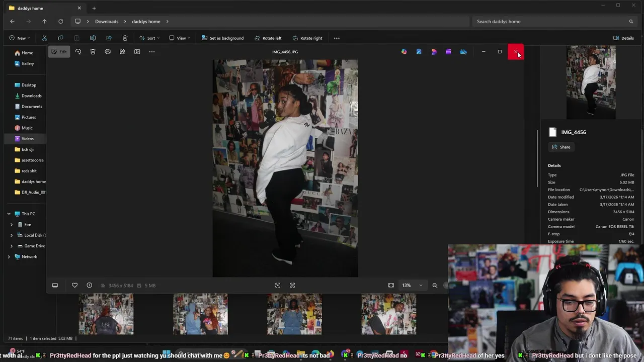This screenshot has height=362, width=644.
Task: Rotate image using Photos rotate icon
Action: pyautogui.click(x=78, y=52)
